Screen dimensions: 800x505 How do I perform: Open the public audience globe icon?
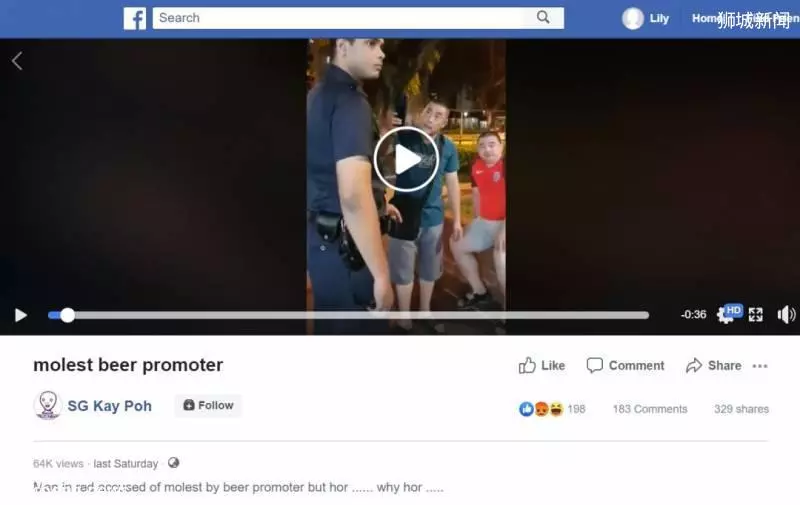[173, 463]
